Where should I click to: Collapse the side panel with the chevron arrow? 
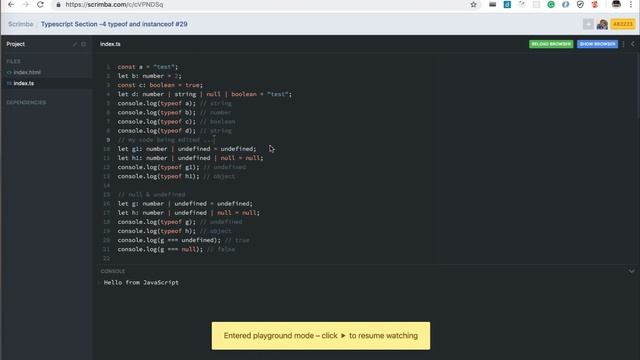[x=633, y=44]
